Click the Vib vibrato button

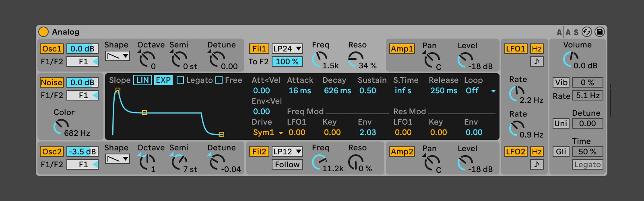[x=561, y=82]
